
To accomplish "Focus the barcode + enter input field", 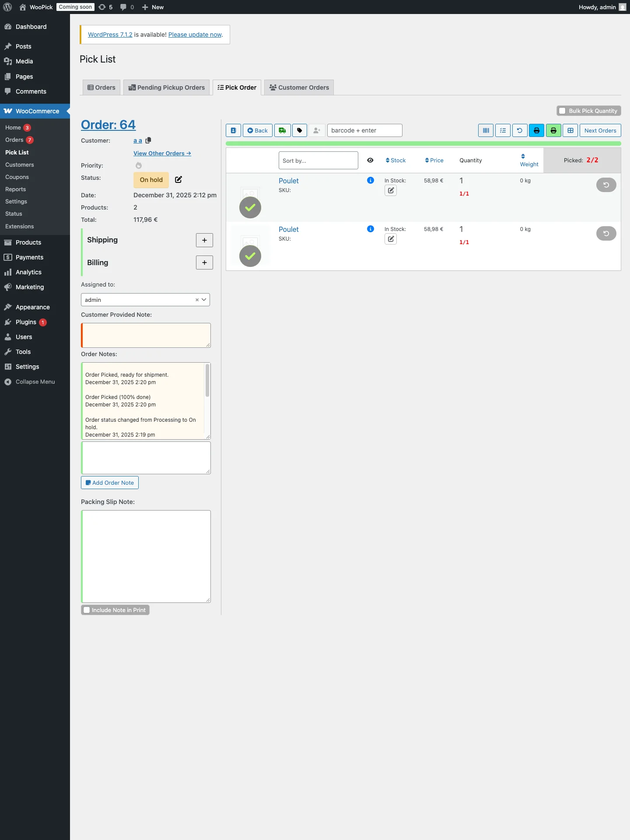I will (365, 130).
